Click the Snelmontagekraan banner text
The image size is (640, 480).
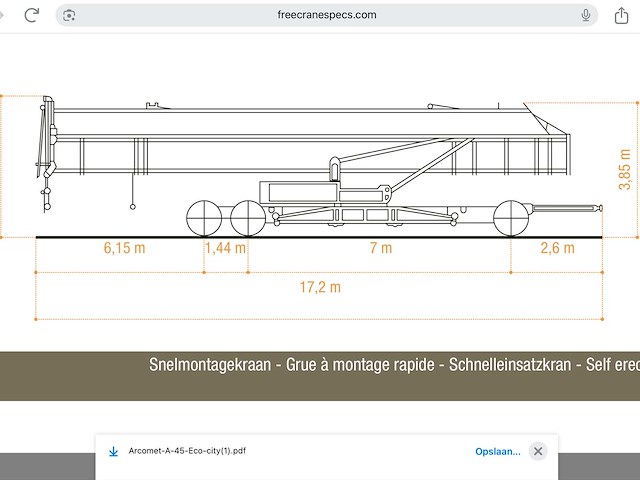208,365
